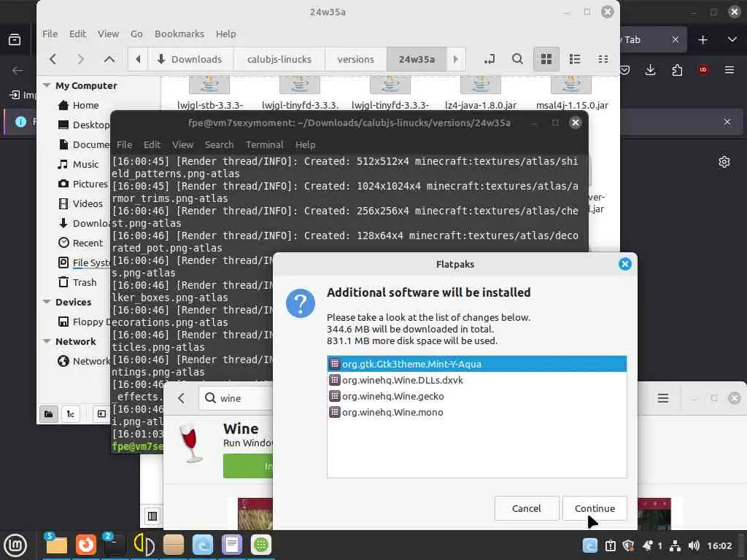This screenshot has height=560, width=747.
Task: Open the browser tab list dropdown
Action: (x=732, y=39)
